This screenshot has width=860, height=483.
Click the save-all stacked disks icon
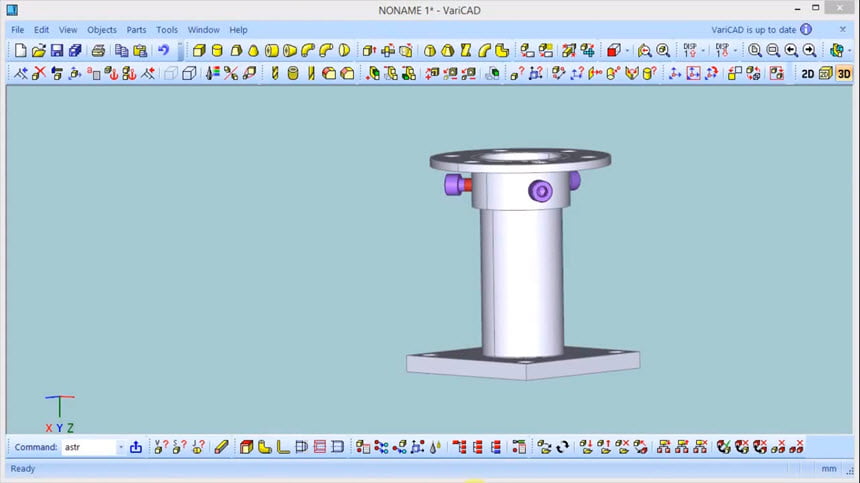pyautogui.click(x=75, y=50)
